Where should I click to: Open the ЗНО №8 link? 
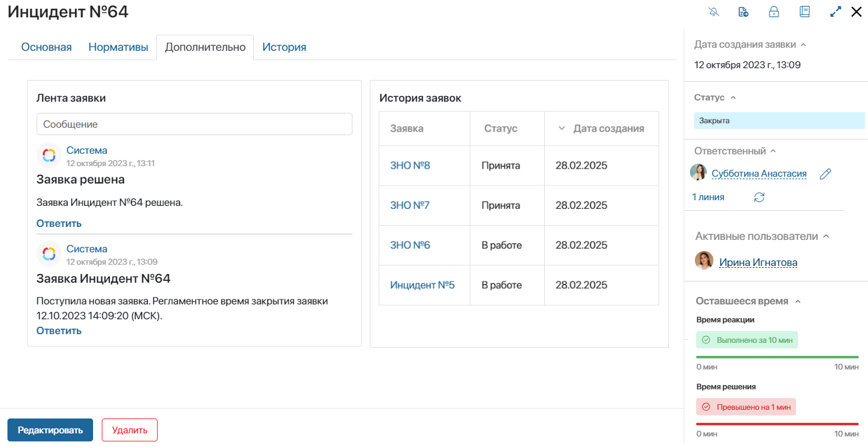410,166
